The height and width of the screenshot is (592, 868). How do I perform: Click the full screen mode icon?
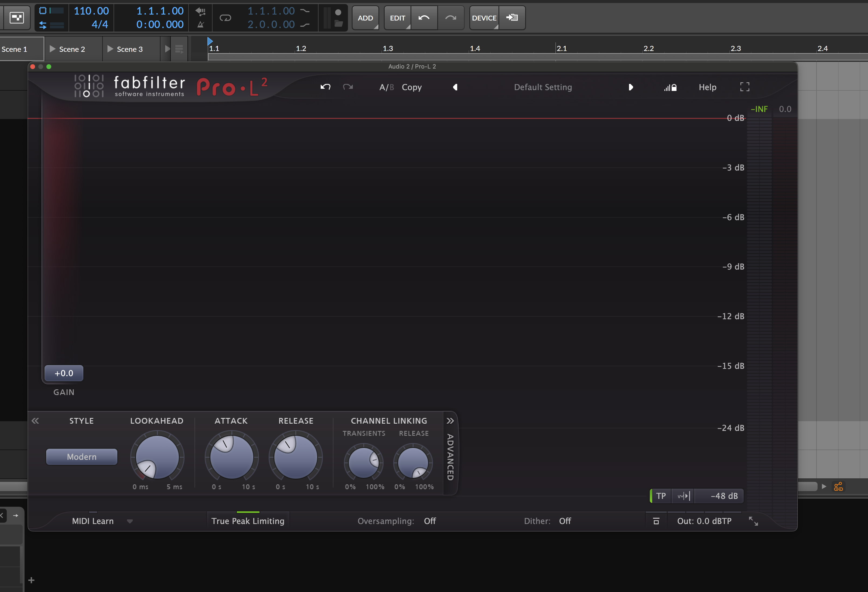[x=745, y=87]
